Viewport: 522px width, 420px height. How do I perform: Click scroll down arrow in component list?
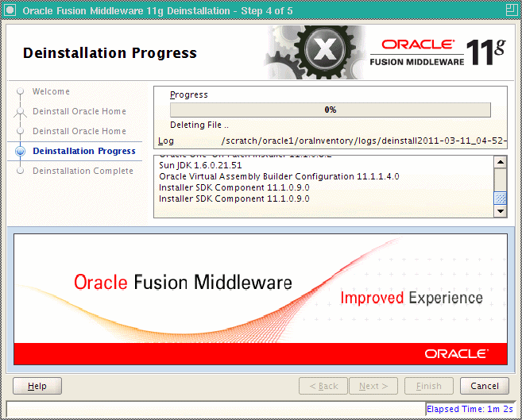tap(501, 211)
